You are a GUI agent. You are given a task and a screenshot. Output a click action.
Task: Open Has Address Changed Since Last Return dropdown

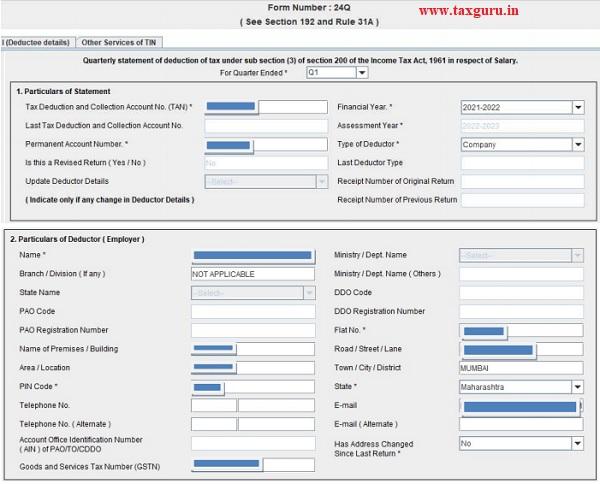pyautogui.click(x=577, y=443)
